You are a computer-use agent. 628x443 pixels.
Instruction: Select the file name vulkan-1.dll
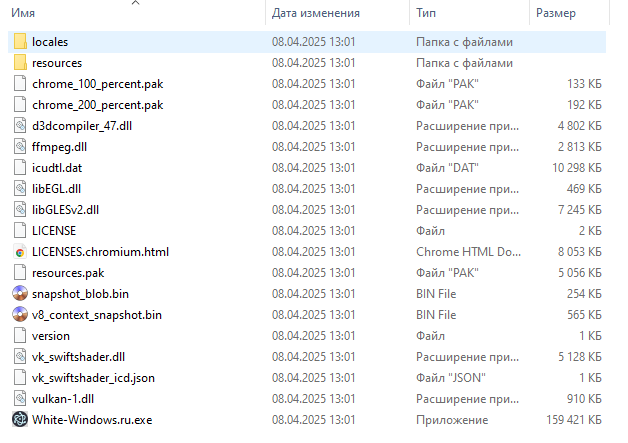(63, 399)
